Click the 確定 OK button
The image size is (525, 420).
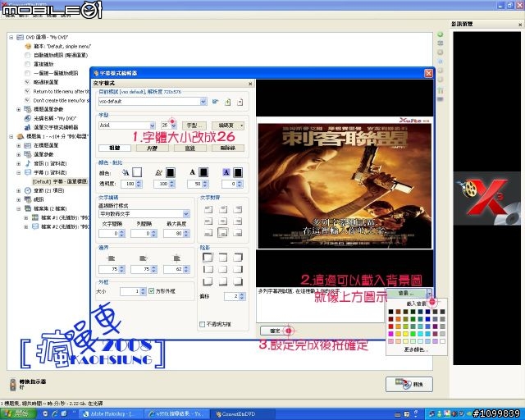click(275, 331)
